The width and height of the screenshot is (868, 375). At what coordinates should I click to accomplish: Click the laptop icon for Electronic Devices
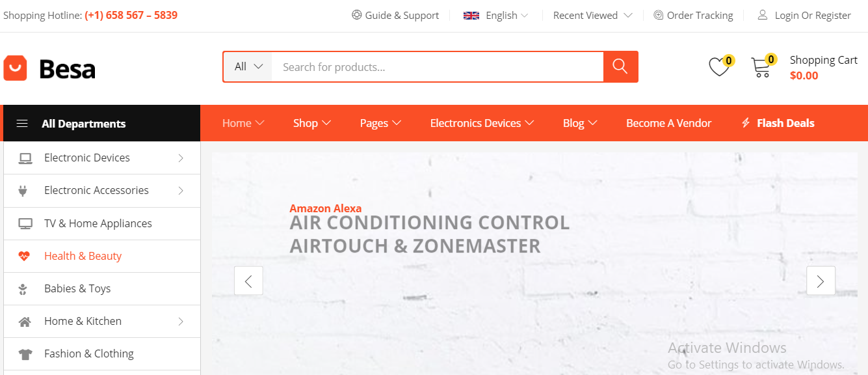[x=25, y=158]
